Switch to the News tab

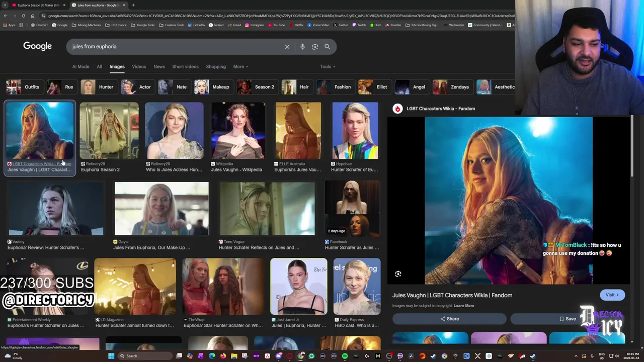point(159,66)
